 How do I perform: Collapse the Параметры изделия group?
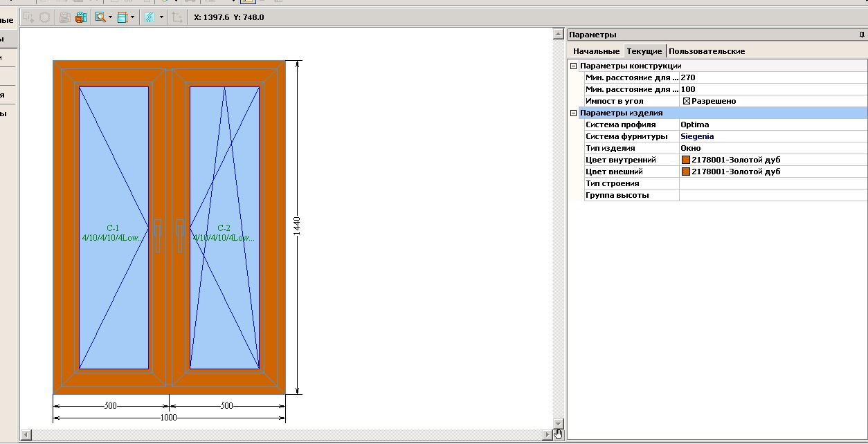573,113
